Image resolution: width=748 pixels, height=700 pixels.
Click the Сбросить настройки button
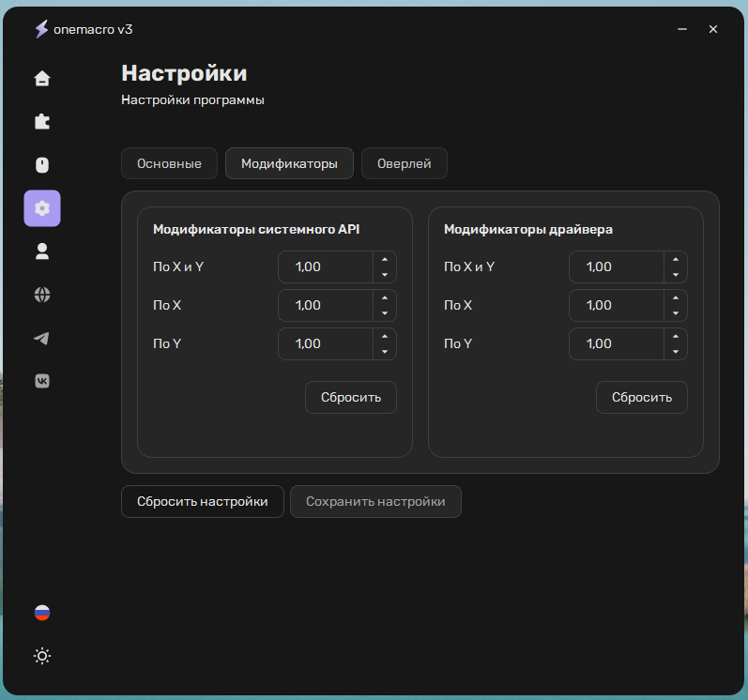pyautogui.click(x=202, y=501)
